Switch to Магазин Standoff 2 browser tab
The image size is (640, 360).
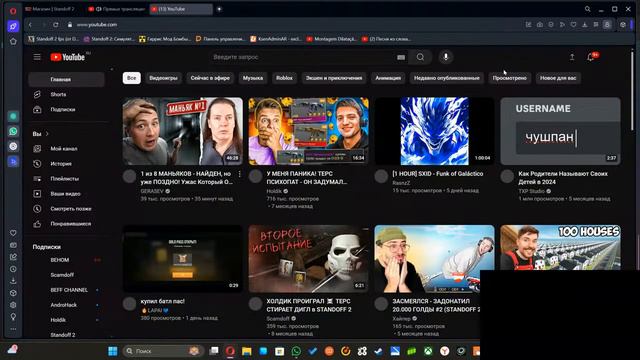(53, 9)
